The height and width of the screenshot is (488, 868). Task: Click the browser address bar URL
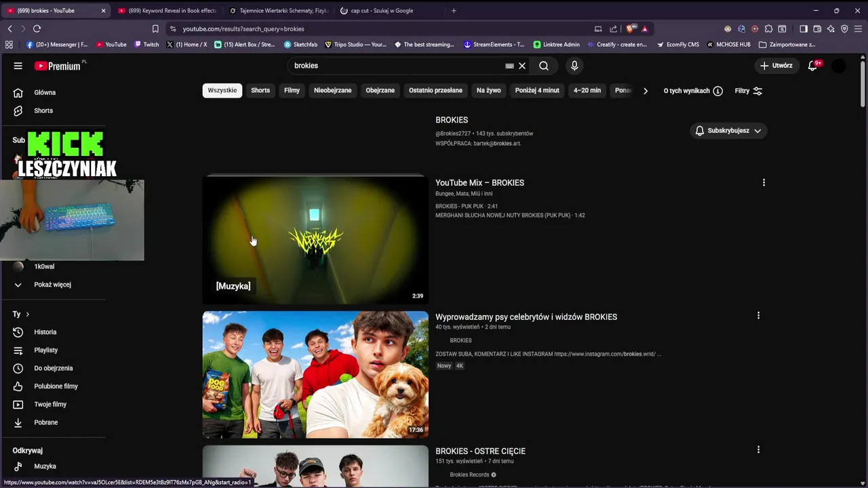click(243, 29)
